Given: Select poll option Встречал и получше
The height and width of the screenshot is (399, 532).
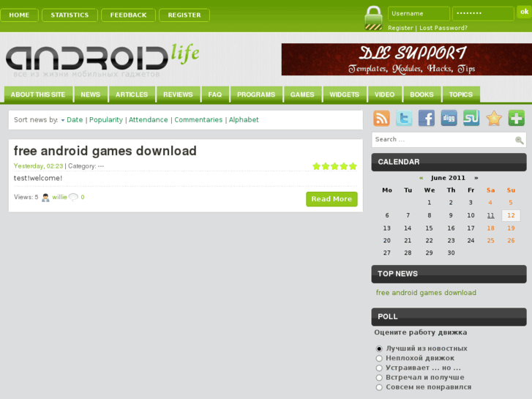Looking at the screenshot, I should 379,378.
